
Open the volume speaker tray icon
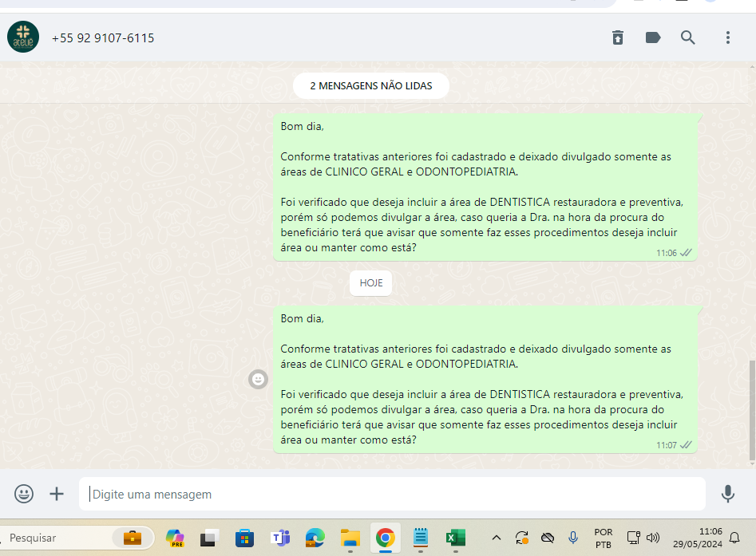653,538
